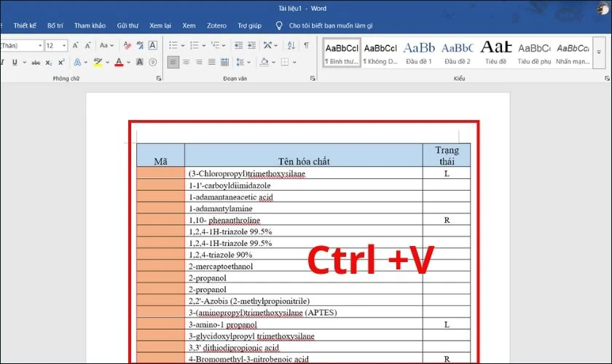Apply yellow text highlight color
Viewport: 612px width, 364px height.
[98, 62]
